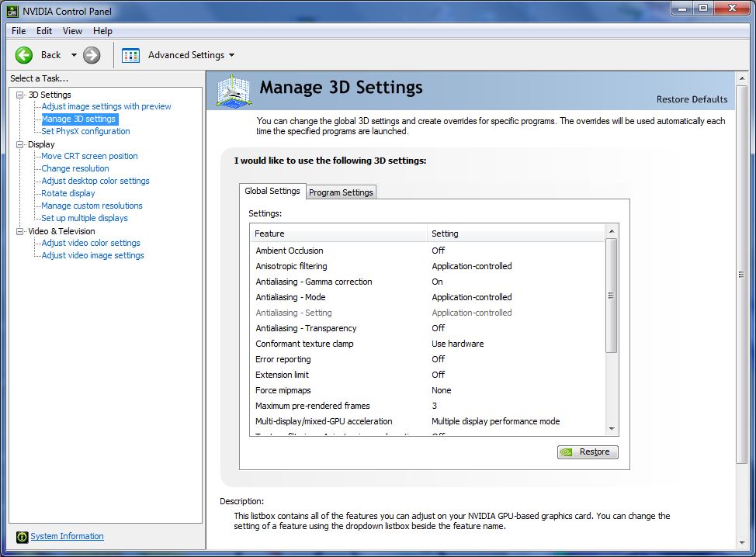Open the Change resolution task
The image size is (756, 557).
(75, 168)
